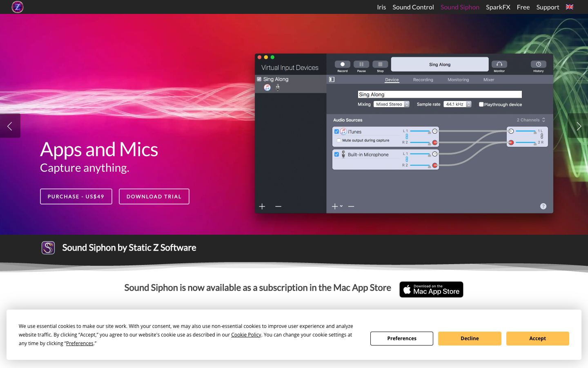Accept the cookies
This screenshot has width=588, height=368.
click(537, 339)
